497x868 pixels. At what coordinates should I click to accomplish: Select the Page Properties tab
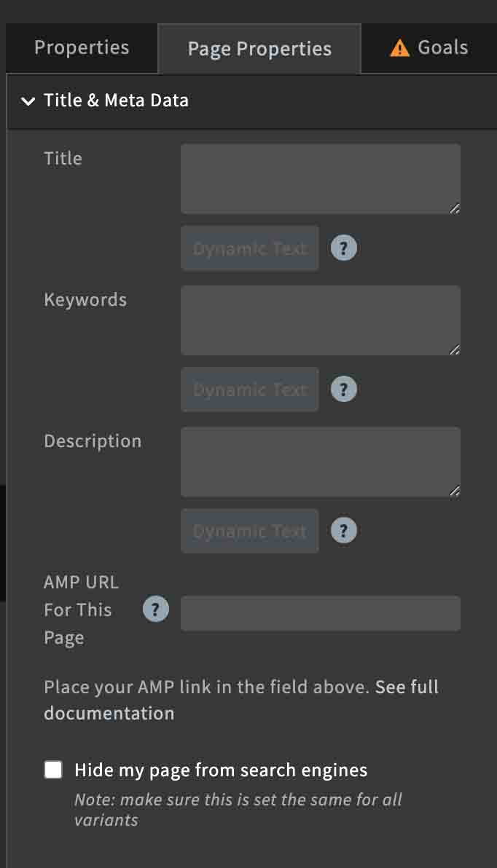coord(259,49)
